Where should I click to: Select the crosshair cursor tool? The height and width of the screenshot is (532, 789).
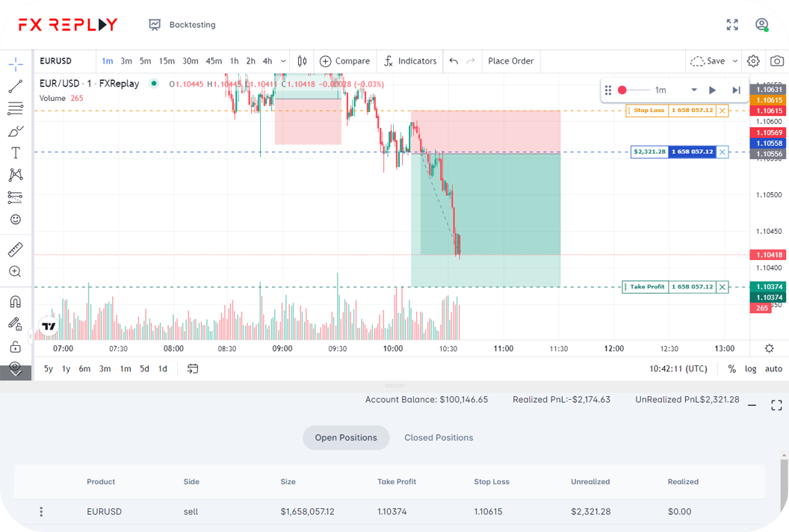pos(16,66)
